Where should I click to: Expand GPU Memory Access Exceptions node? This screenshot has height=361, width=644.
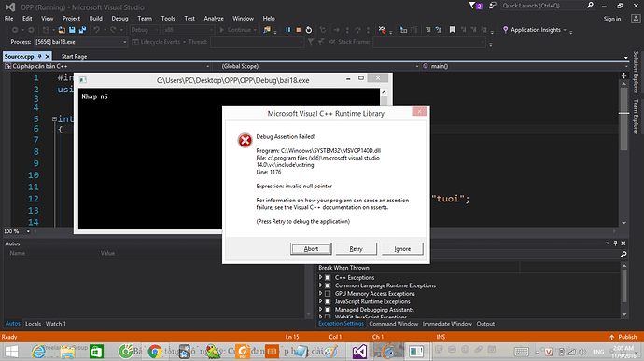tap(321, 294)
